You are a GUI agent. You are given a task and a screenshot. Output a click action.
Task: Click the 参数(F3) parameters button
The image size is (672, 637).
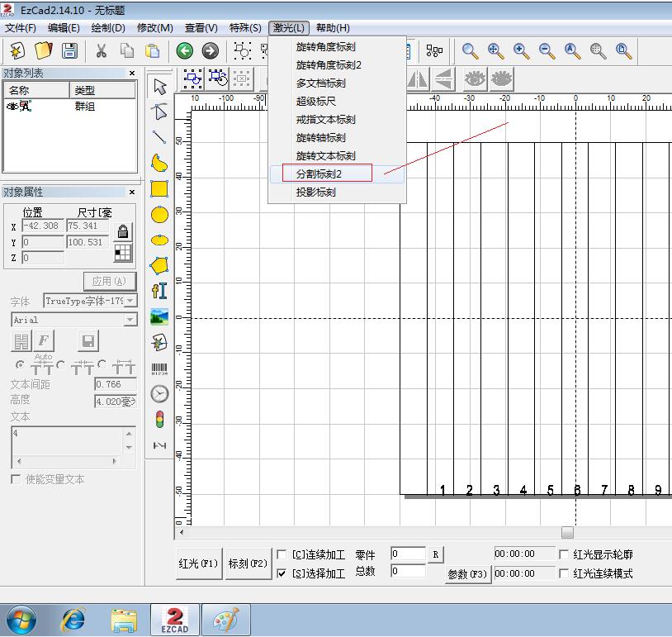pos(467,573)
